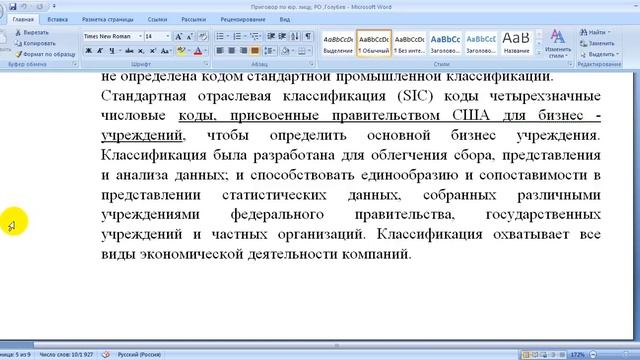This screenshot has width=640, height=360.
Task: Open the font size 14 dropdown
Action: coord(167,36)
